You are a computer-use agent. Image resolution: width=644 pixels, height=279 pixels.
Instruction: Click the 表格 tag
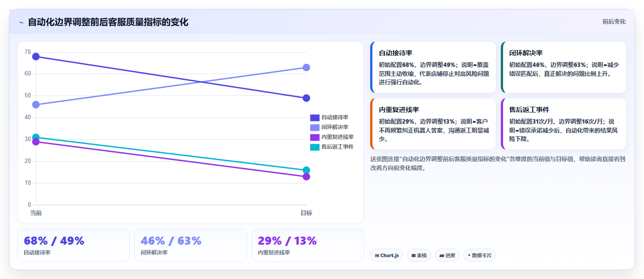click(419, 255)
